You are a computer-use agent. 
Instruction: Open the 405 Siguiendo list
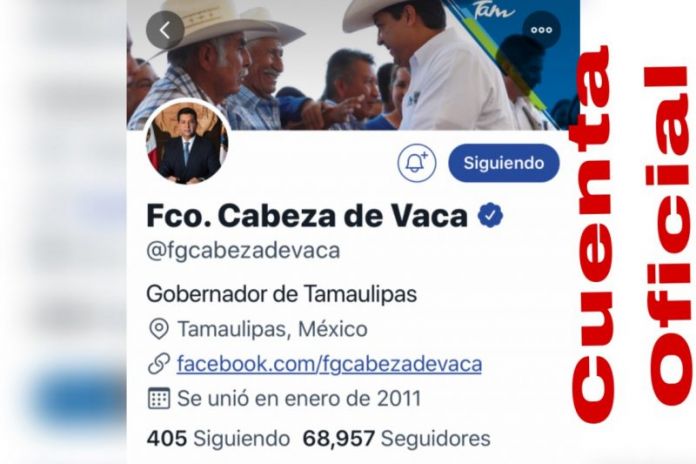[218, 439]
